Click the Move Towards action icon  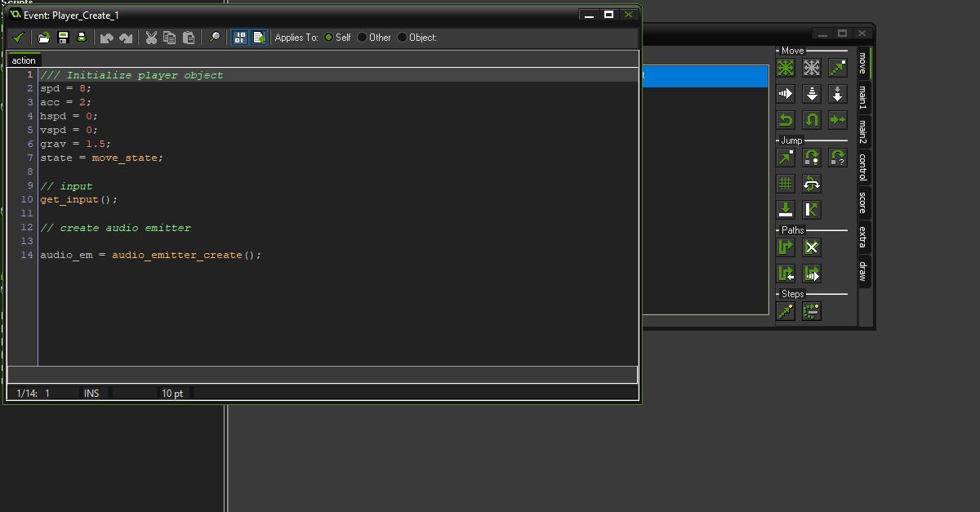(x=838, y=68)
